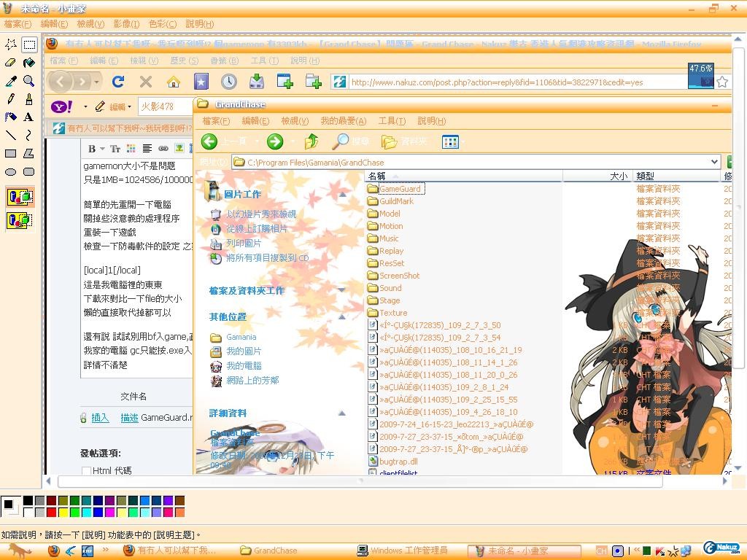Activate the Magnifier tool in Paint
747x560 pixels.
(x=29, y=81)
